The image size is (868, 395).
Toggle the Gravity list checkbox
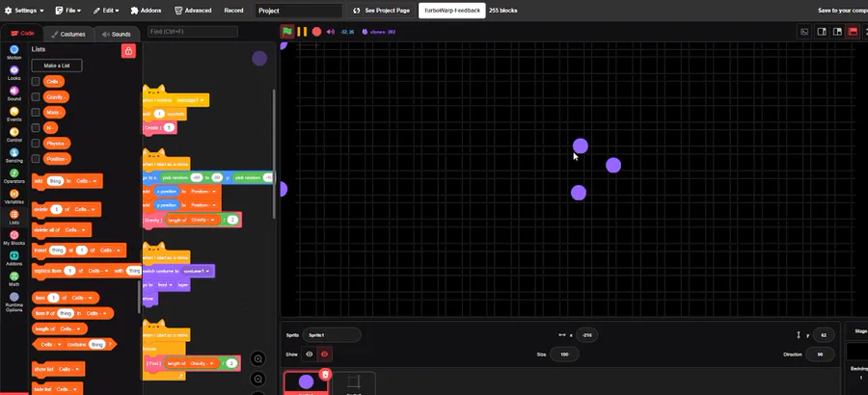click(x=36, y=96)
